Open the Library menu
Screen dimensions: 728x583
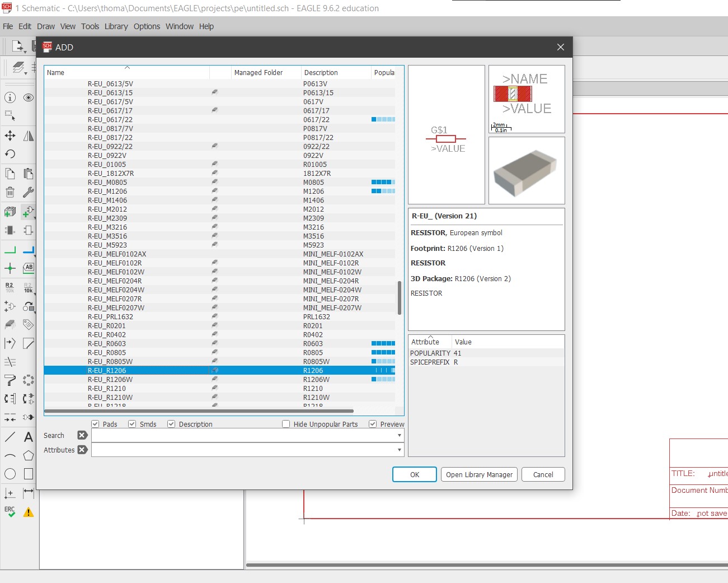pyautogui.click(x=116, y=26)
